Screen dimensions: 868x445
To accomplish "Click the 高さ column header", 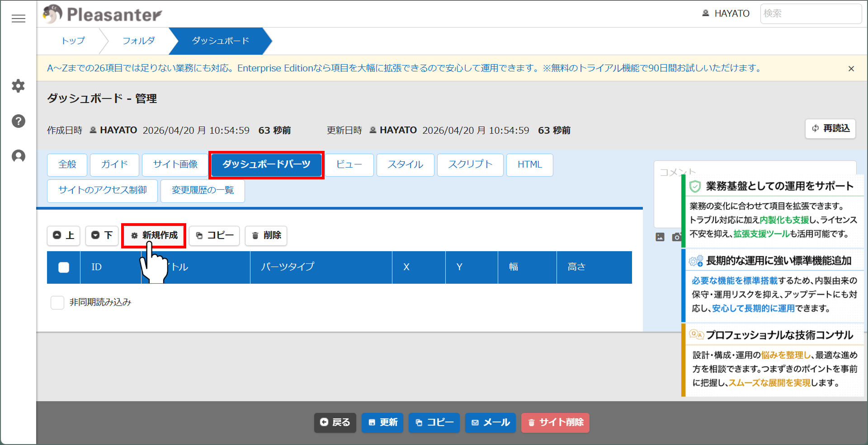I will [x=594, y=267].
